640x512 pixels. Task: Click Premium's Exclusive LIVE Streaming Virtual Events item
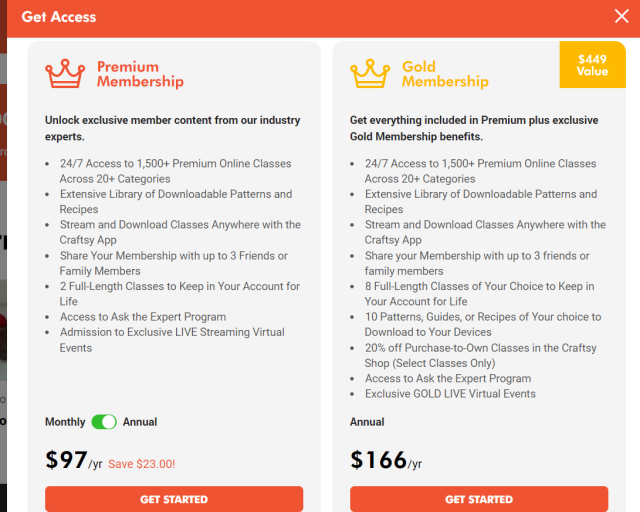point(172,340)
